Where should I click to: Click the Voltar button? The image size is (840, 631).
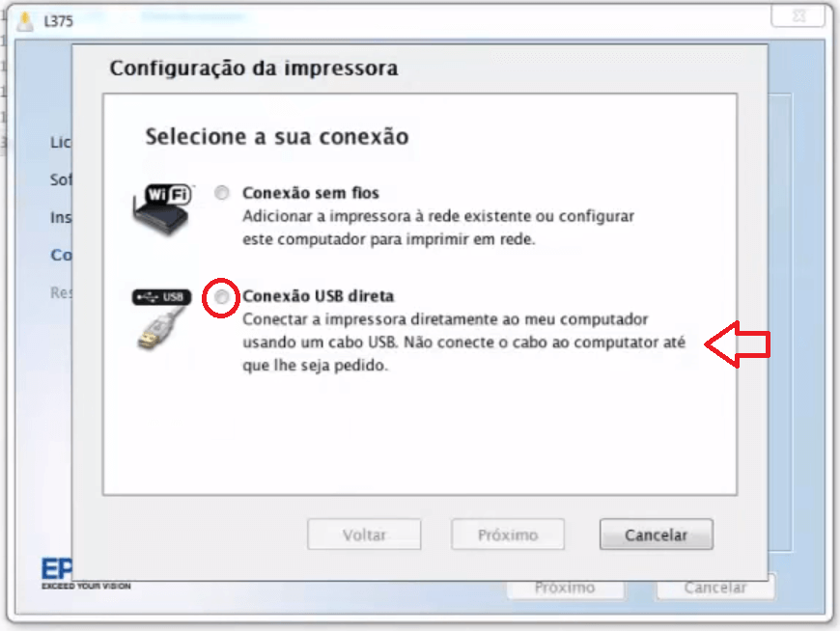364,535
